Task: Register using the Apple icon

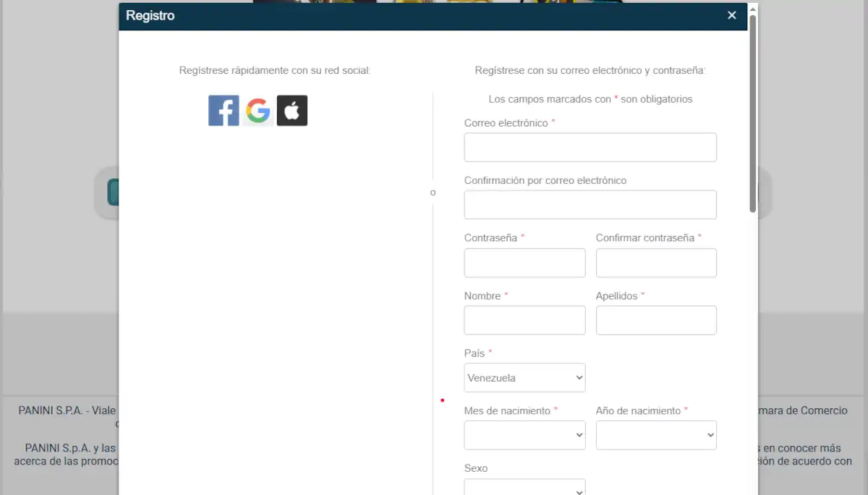Action: (x=292, y=110)
